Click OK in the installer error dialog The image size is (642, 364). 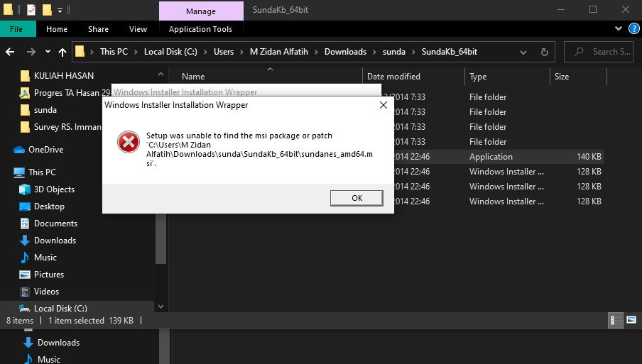pyautogui.click(x=357, y=198)
